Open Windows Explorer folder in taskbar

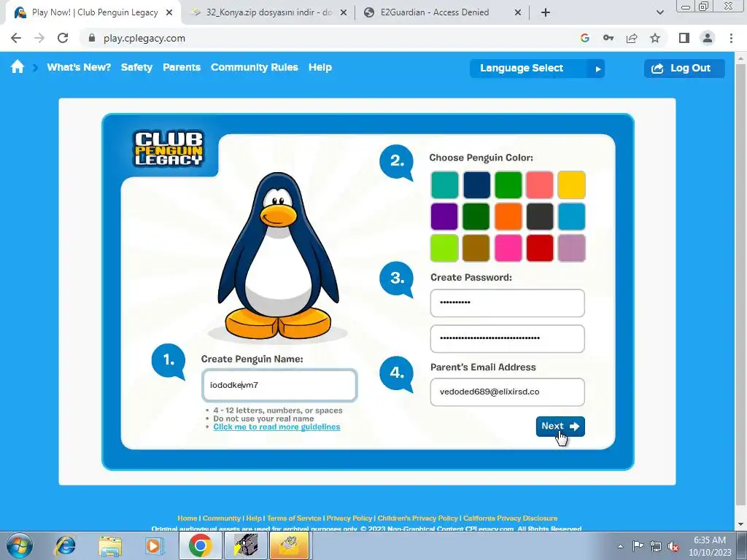pyautogui.click(x=110, y=545)
